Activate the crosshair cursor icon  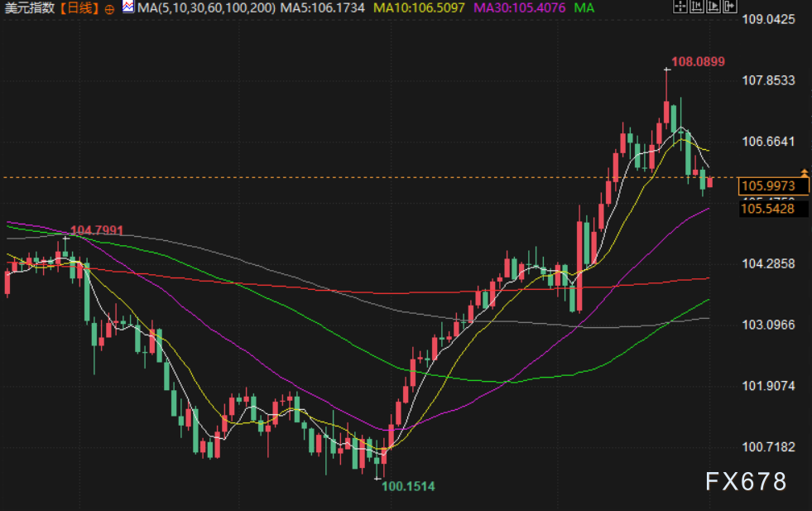click(679, 7)
